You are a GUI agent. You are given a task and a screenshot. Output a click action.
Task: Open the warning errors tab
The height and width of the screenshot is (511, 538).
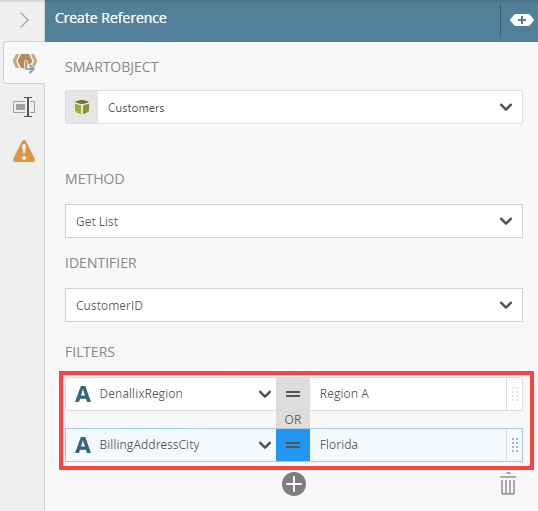24,151
